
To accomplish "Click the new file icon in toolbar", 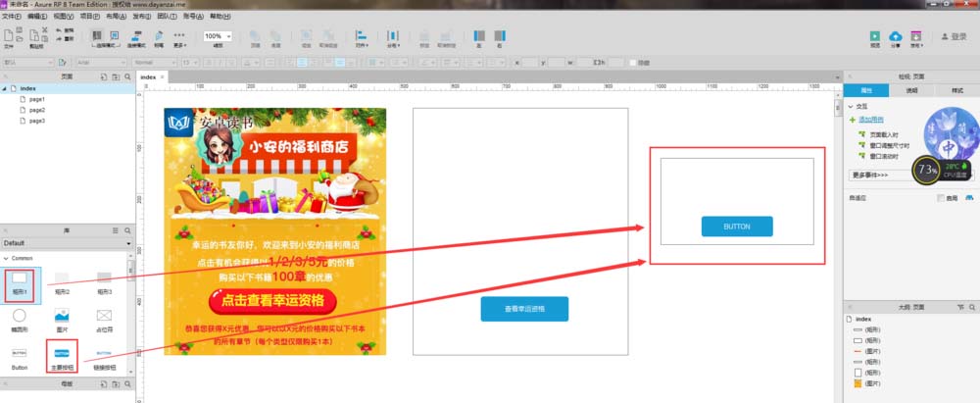I will pos(9,35).
